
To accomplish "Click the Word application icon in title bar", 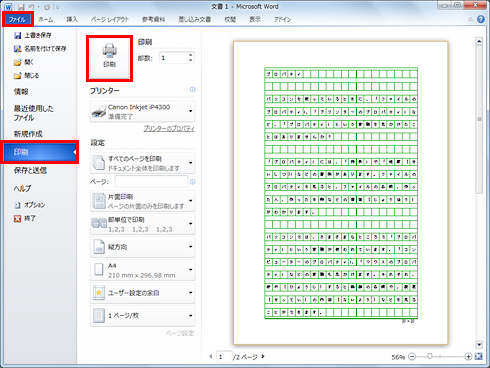I will (x=9, y=7).
